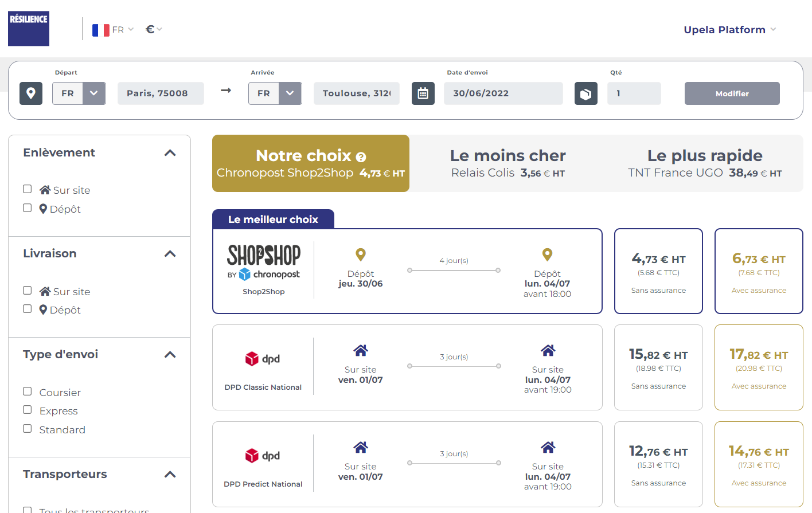Click the DPD Classic pickup house icon
The width and height of the screenshot is (812, 513).
click(361, 350)
